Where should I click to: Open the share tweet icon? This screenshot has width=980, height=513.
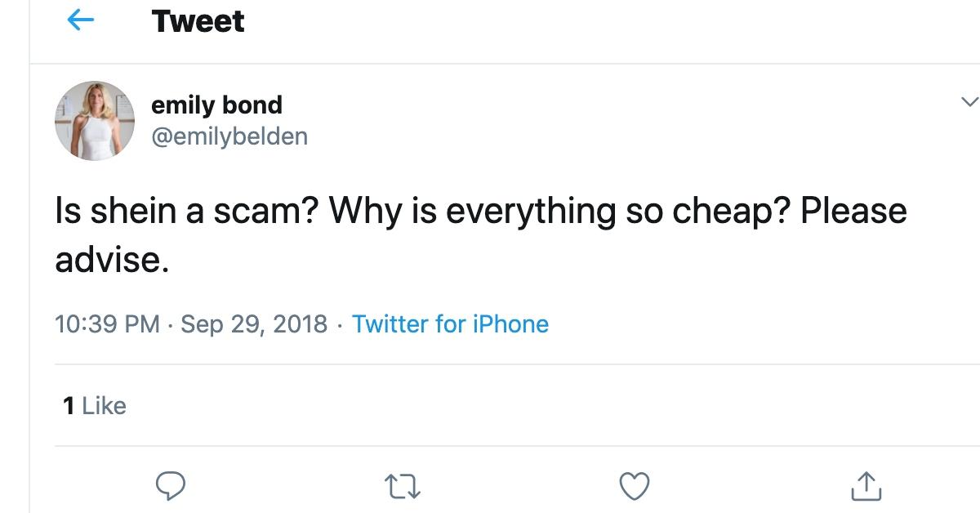[x=866, y=486]
